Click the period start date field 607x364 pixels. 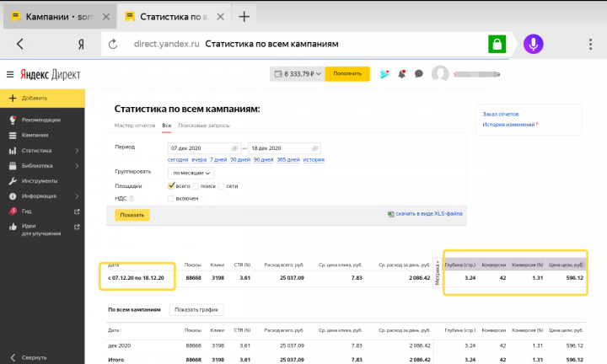[202, 148]
